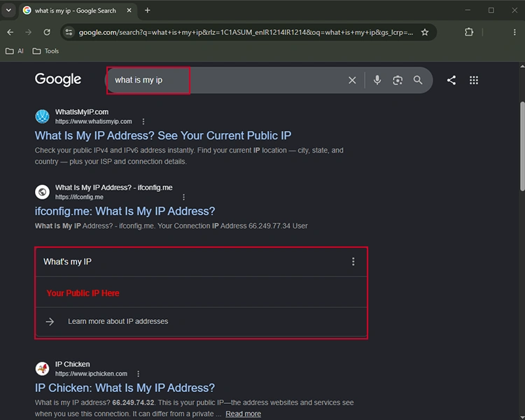Open the AI bookmarks folder
This screenshot has width=525, height=420.
(x=15, y=51)
